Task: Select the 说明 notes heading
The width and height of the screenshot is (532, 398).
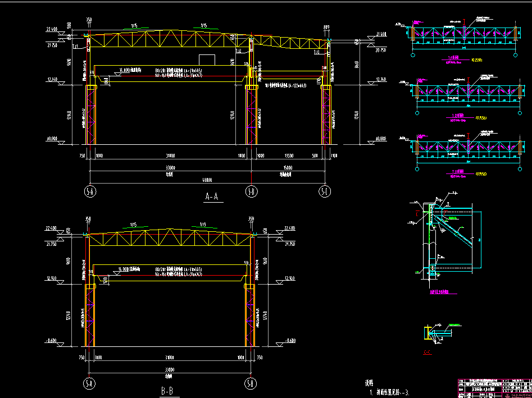Action: pyautogui.click(x=369, y=383)
